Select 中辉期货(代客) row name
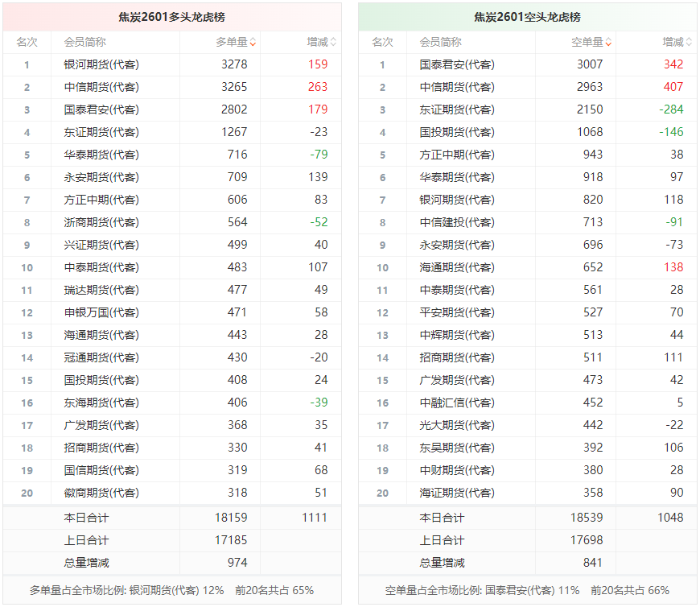Viewport: 700px width, 607px height. click(x=457, y=335)
